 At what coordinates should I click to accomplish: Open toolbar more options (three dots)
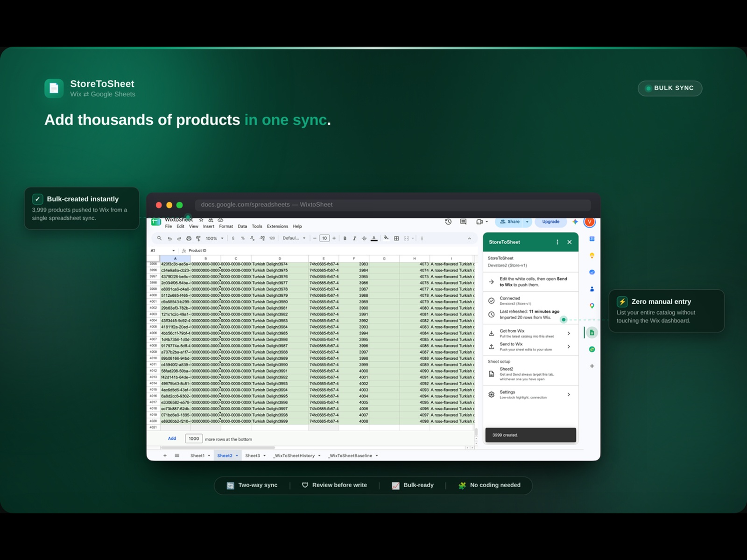(x=422, y=238)
